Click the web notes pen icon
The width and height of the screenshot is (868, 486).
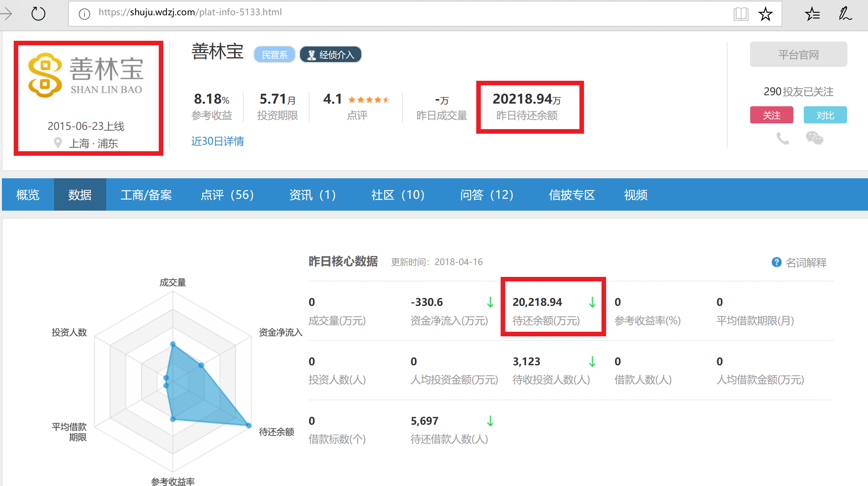coord(845,14)
